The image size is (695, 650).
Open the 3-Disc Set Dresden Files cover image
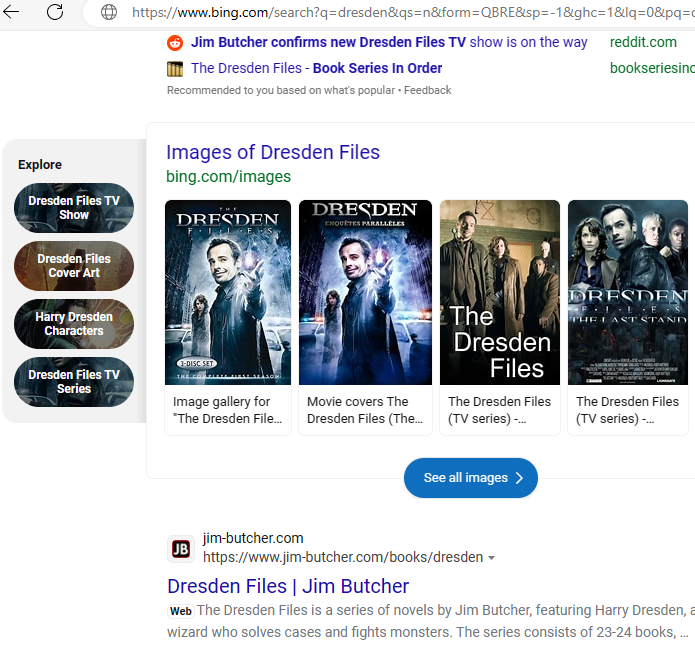(x=228, y=292)
